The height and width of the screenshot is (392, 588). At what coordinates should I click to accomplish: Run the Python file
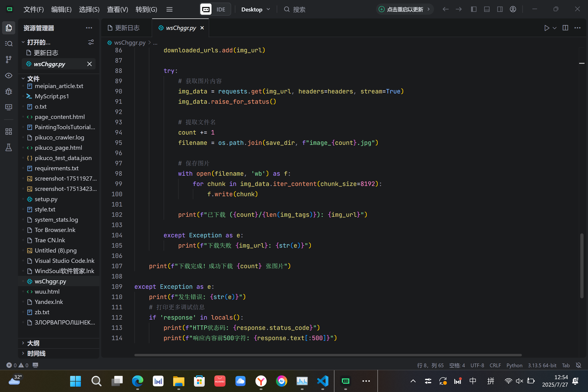(x=547, y=28)
